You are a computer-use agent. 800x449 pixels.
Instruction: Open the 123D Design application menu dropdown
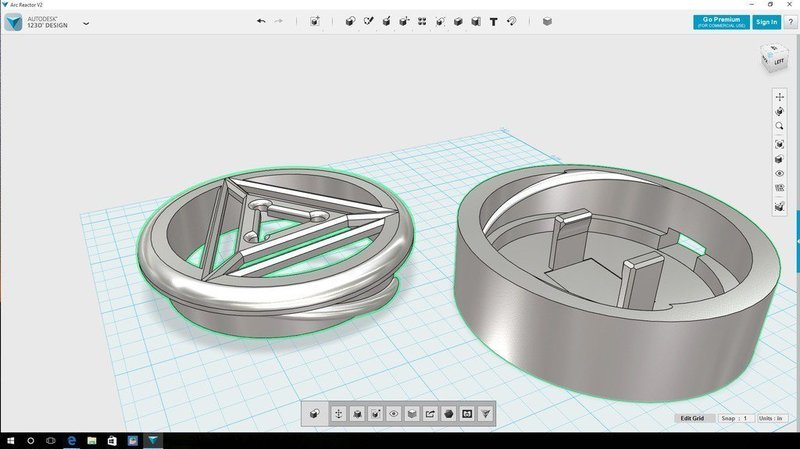(x=86, y=23)
